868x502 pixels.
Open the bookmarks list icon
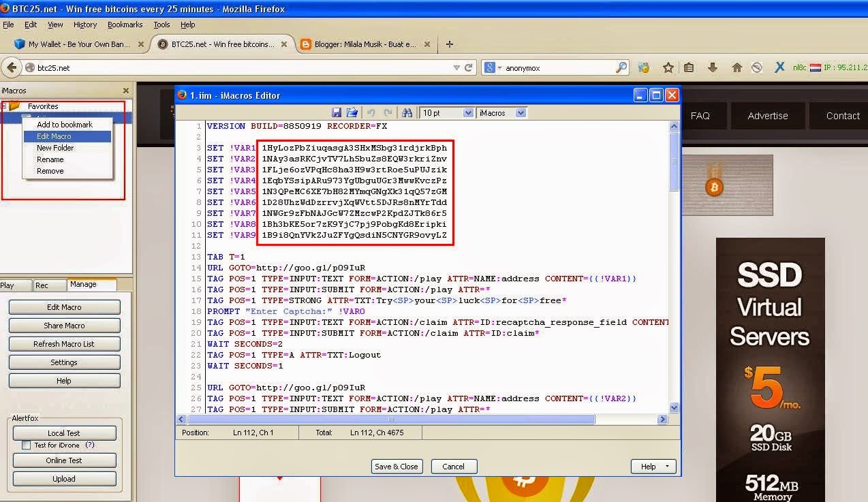coord(689,67)
